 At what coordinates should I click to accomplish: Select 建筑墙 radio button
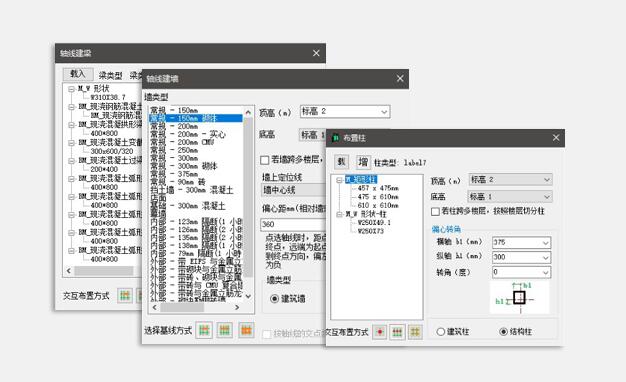[274, 299]
